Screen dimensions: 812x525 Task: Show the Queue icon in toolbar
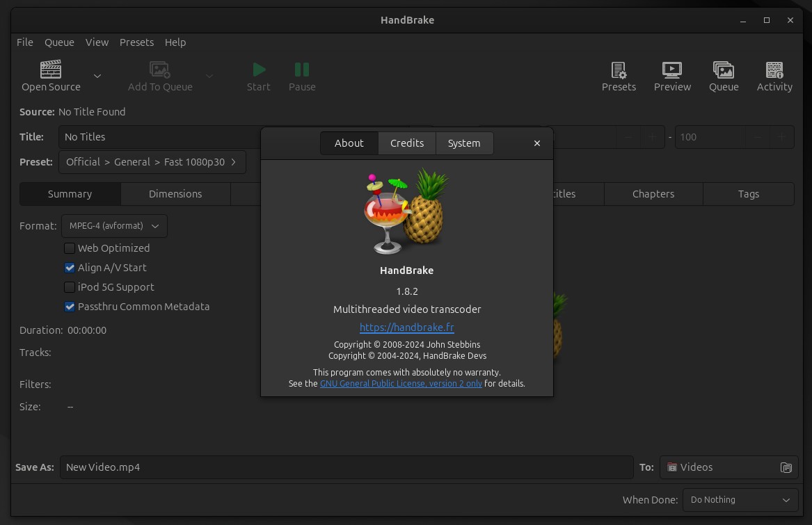(x=724, y=70)
